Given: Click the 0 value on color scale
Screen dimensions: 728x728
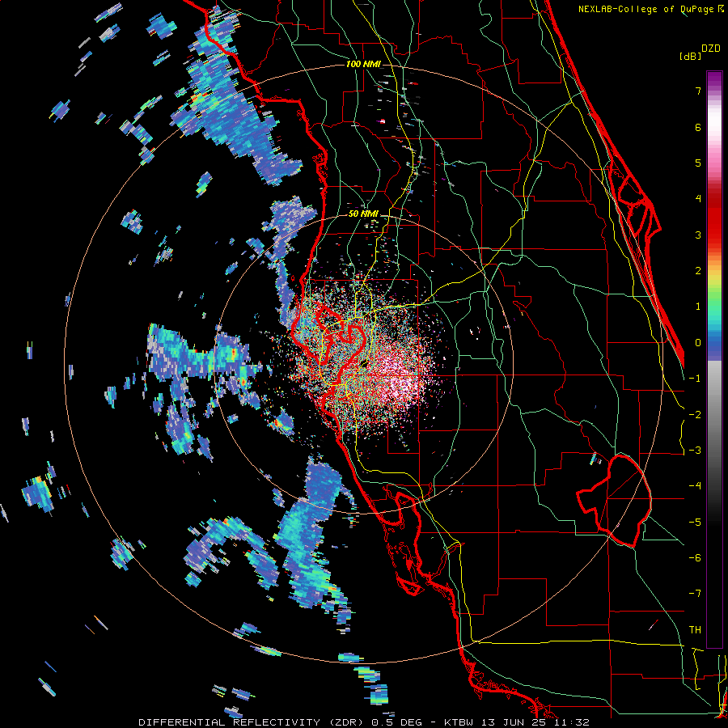Looking at the screenshot, I should tap(698, 343).
